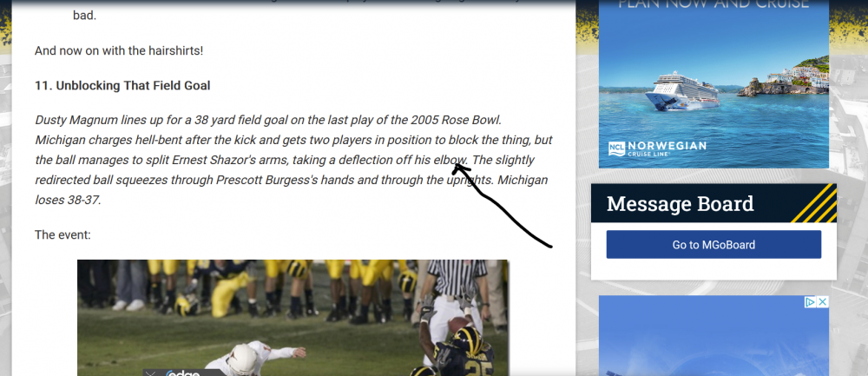Screen dimensions: 868x376
Task: Click the Message Board heading
Action: [680, 204]
